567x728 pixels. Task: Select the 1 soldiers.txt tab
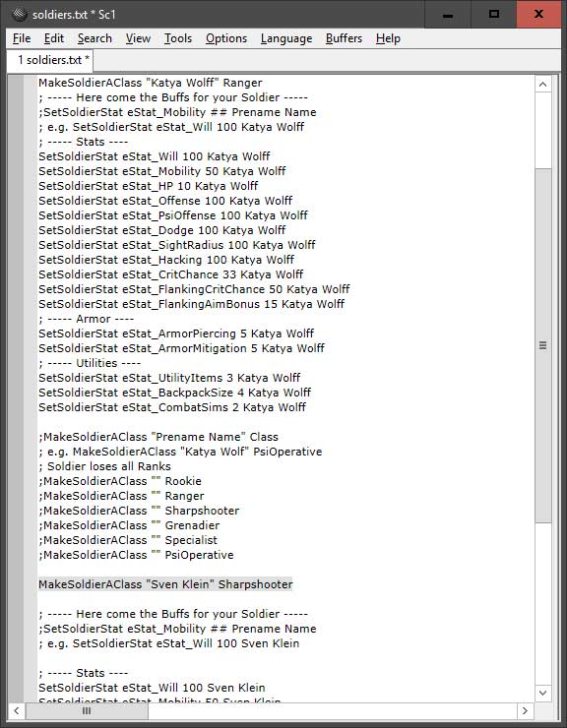pyautogui.click(x=50, y=60)
